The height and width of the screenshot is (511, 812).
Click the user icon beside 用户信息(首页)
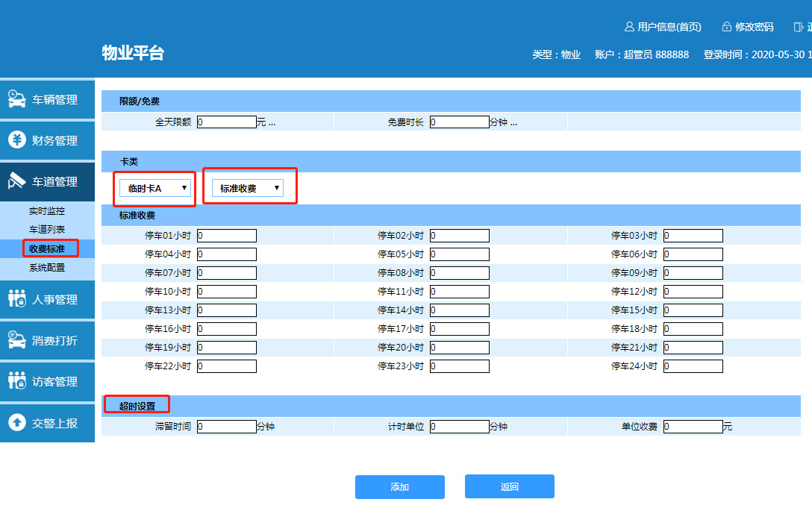point(629,27)
